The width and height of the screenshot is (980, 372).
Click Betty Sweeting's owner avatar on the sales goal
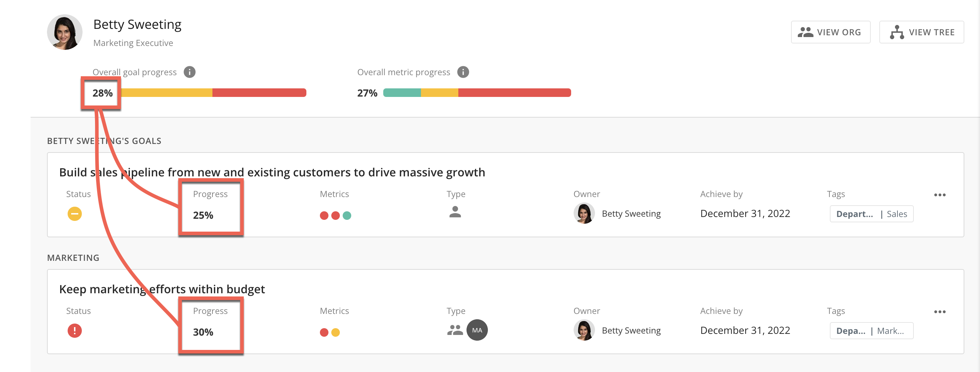pos(584,213)
